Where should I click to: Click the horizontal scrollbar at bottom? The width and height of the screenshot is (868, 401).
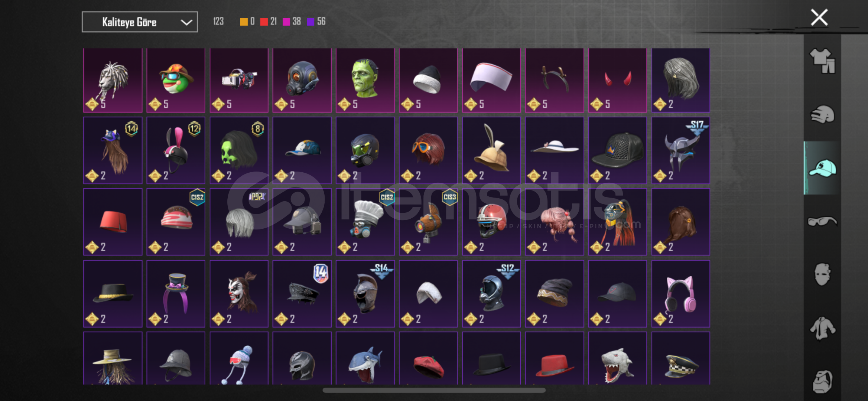coord(434,390)
